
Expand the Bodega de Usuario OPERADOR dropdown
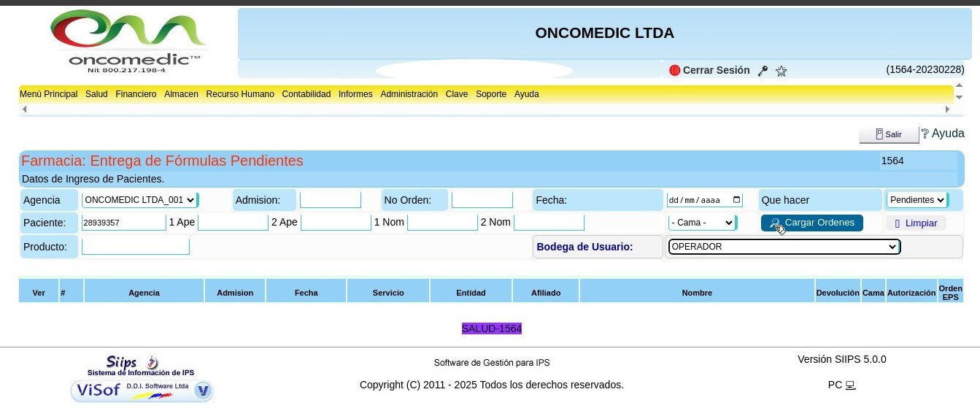point(784,247)
